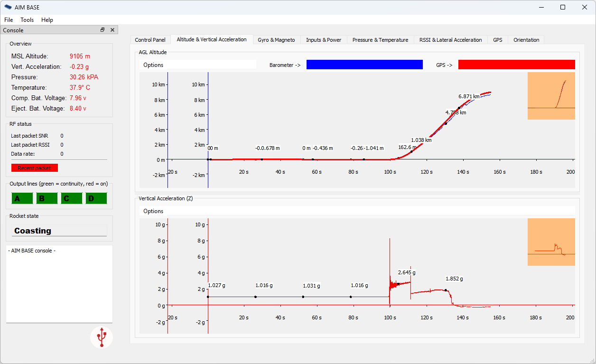Toggle output line D

pos(96,198)
